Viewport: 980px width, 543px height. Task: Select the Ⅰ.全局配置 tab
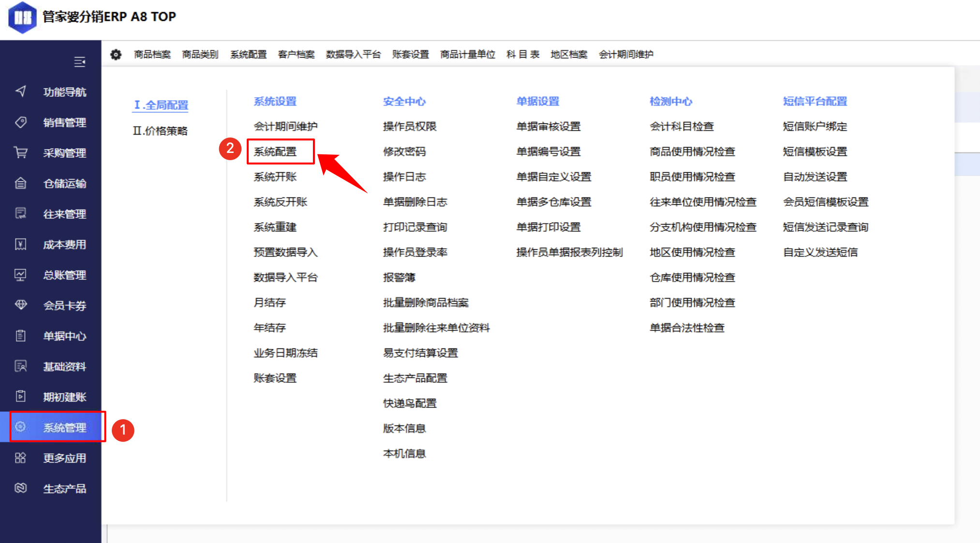pyautogui.click(x=161, y=105)
